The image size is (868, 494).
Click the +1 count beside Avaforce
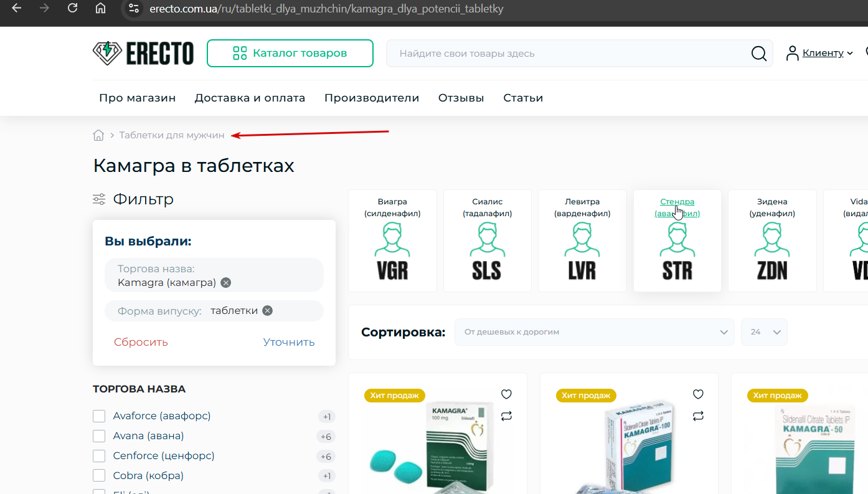pyautogui.click(x=326, y=417)
